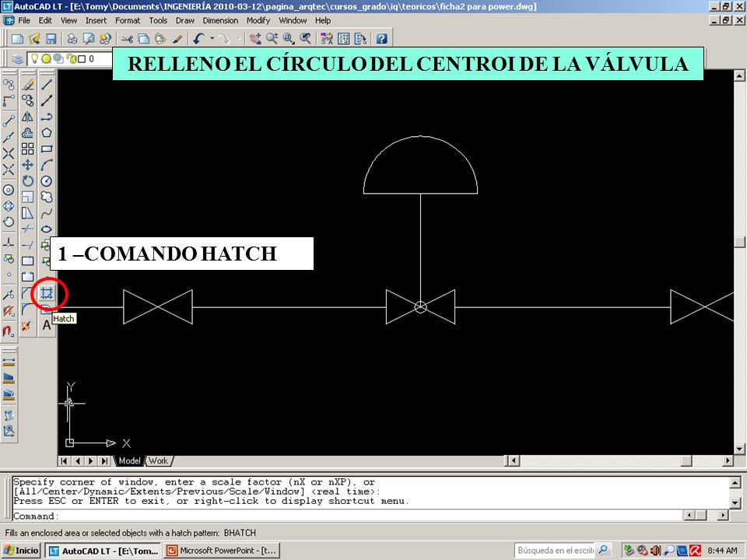Snap to Intersection object snap
The height and width of the screenshot is (560, 747).
pos(9,153)
